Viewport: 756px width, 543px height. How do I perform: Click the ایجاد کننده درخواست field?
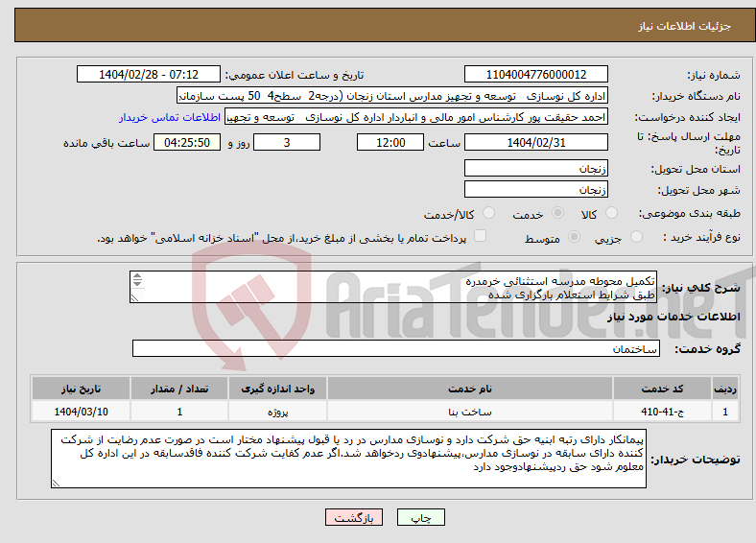pos(416,117)
